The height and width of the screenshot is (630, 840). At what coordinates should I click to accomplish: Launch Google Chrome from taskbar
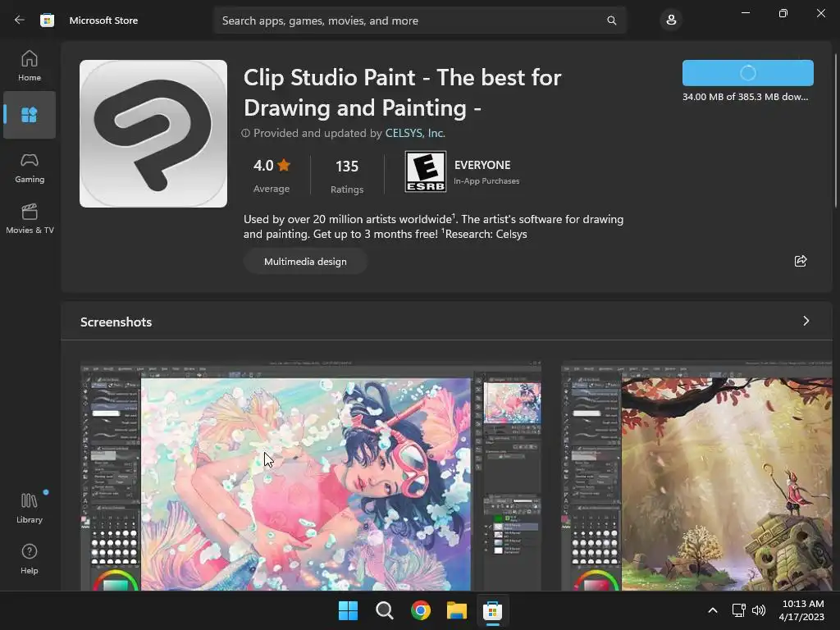point(421,610)
